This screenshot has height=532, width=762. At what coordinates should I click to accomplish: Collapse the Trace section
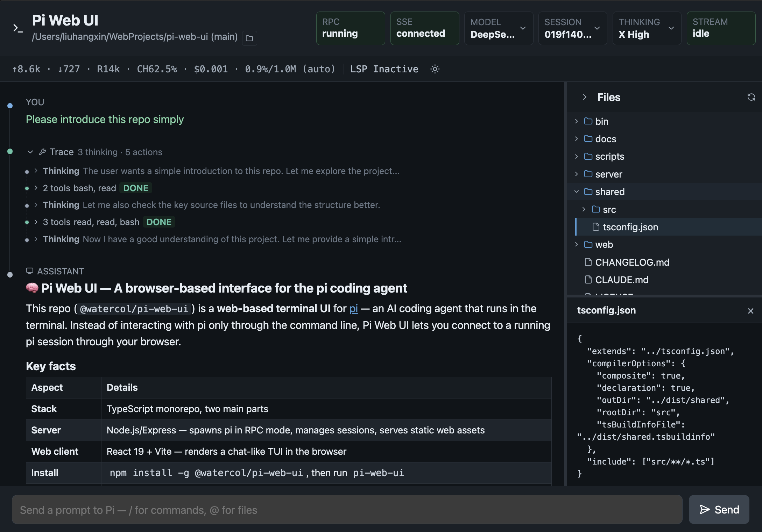click(x=30, y=152)
